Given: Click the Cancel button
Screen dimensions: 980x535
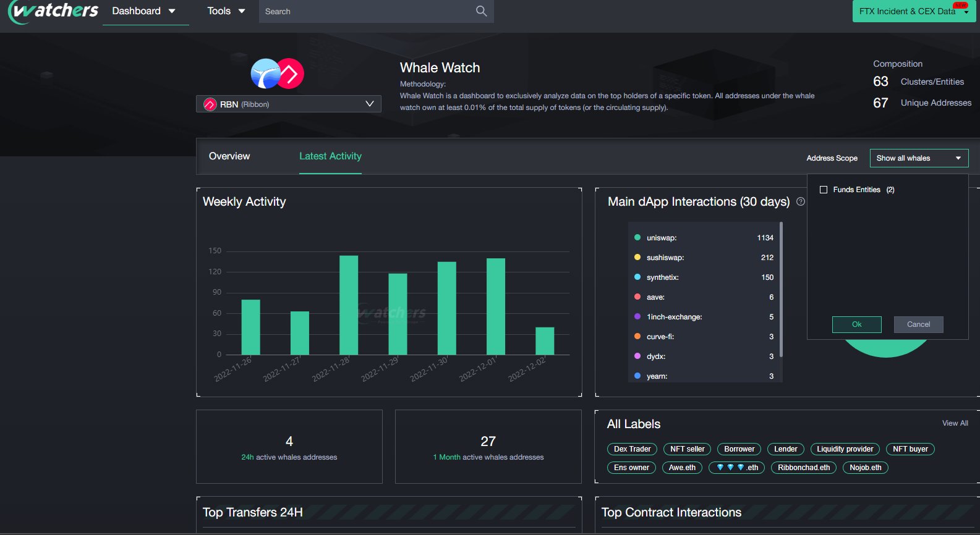Looking at the screenshot, I should pyautogui.click(x=918, y=324).
